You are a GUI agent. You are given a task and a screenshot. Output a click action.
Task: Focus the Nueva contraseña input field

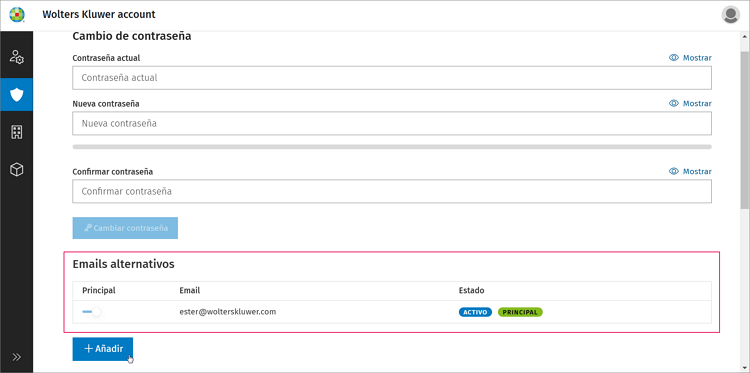pyautogui.click(x=392, y=123)
